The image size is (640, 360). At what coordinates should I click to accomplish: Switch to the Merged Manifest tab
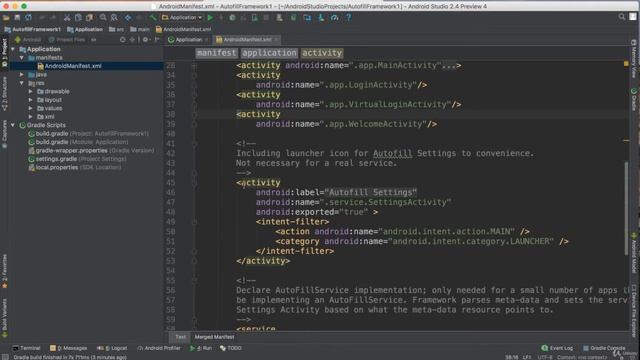coord(214,337)
